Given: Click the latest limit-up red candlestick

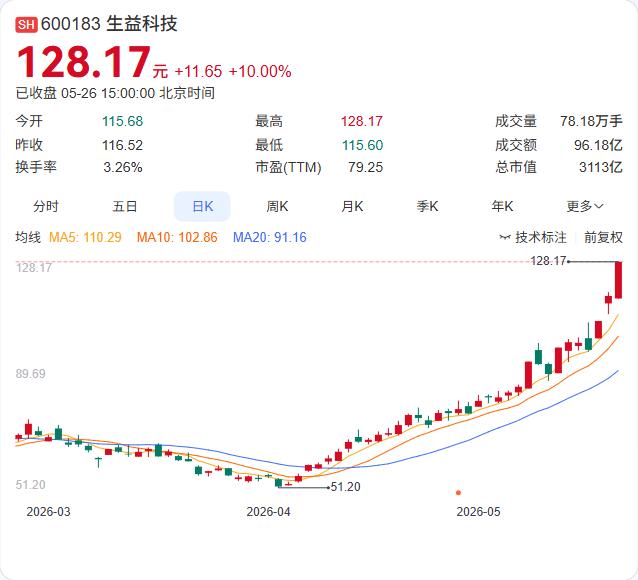Looking at the screenshot, I should (x=618, y=280).
